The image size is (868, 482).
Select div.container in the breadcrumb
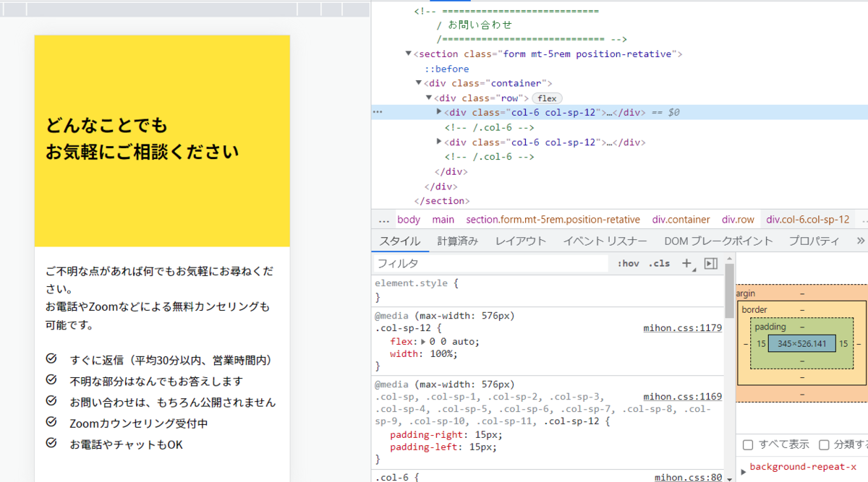click(681, 220)
